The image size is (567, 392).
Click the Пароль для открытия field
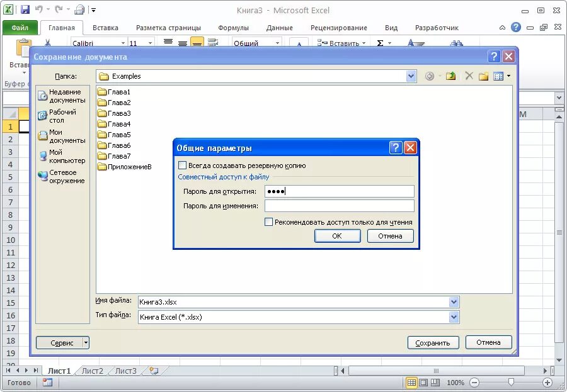[x=339, y=191]
